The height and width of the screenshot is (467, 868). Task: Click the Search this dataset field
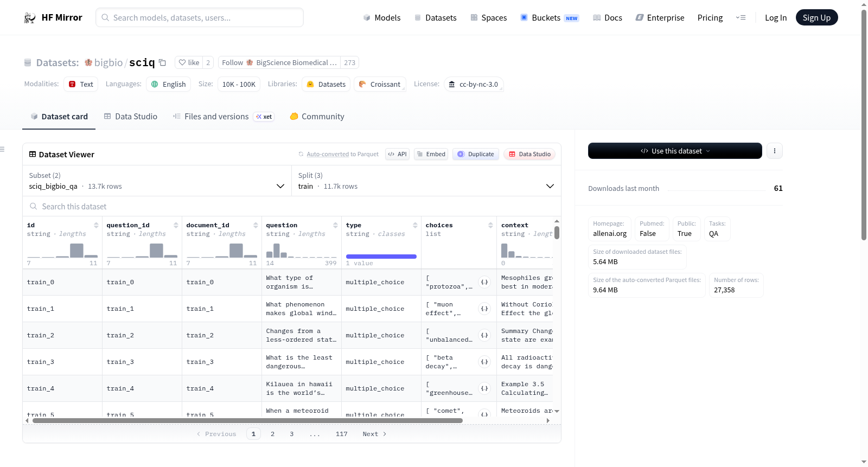pos(292,207)
